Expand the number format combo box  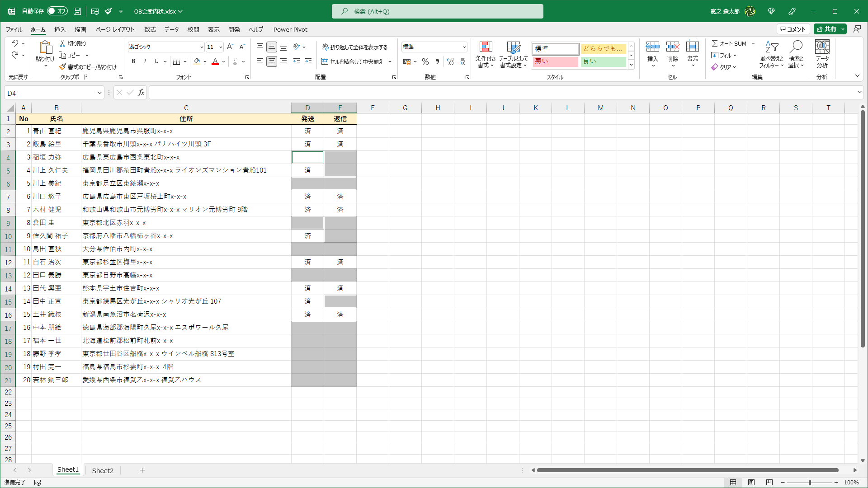464,47
